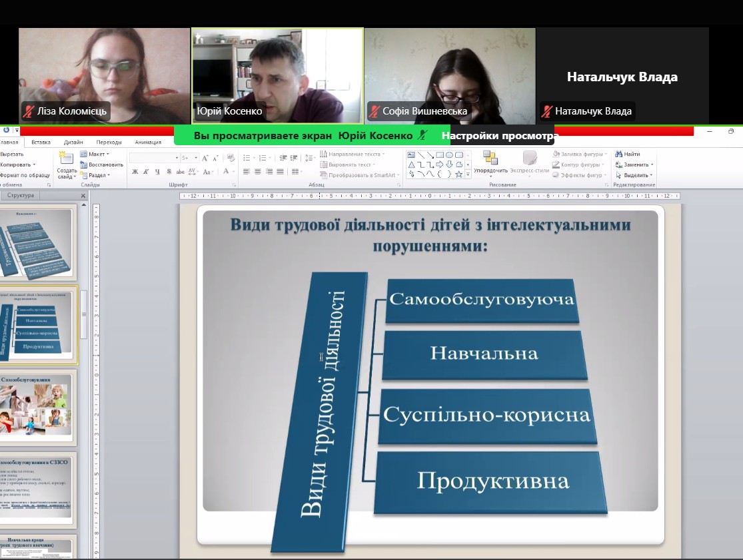Open the Анимация ribbon tab
Image resolution: width=743 pixels, height=560 pixels.
pyautogui.click(x=148, y=142)
